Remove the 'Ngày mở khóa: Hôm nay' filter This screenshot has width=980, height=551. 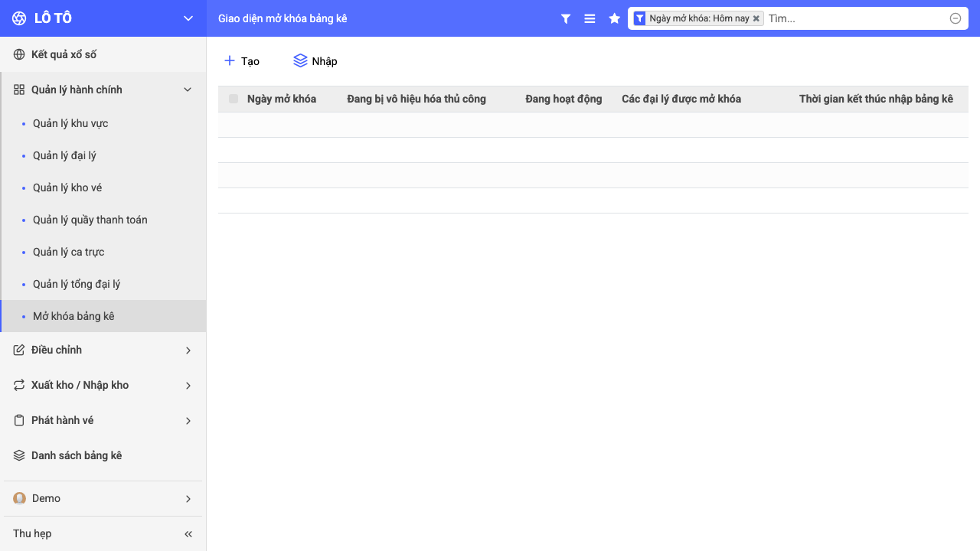click(756, 18)
